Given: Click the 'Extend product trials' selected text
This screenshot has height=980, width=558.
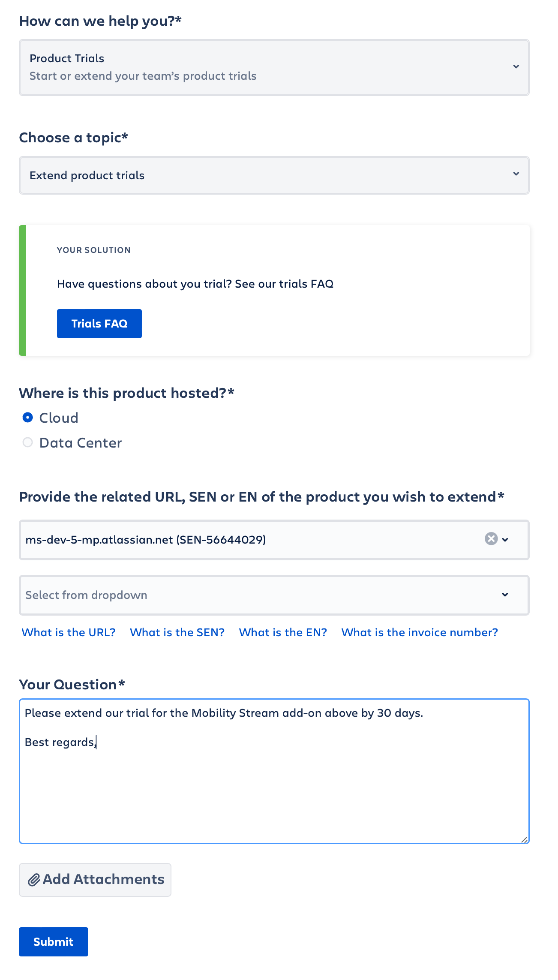Looking at the screenshot, I should pyautogui.click(x=87, y=175).
